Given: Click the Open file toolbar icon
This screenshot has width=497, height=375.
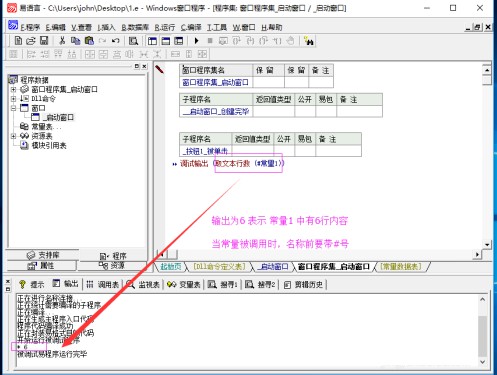Looking at the screenshot, I should pos(31,41).
